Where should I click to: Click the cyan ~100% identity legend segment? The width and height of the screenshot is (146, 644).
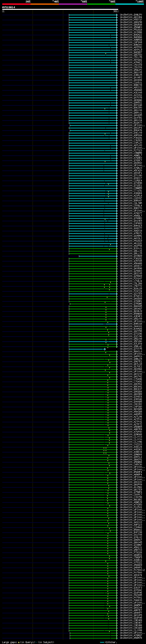[x=130, y=4]
